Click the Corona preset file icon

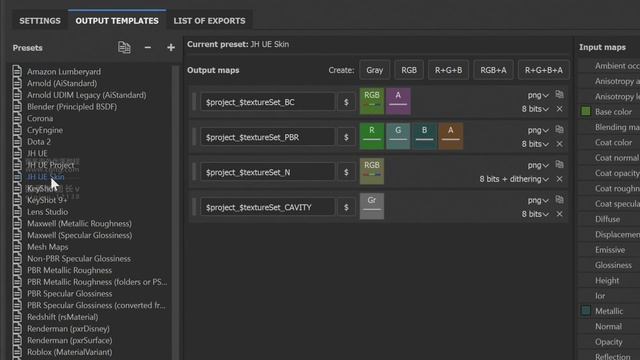click(x=17, y=118)
